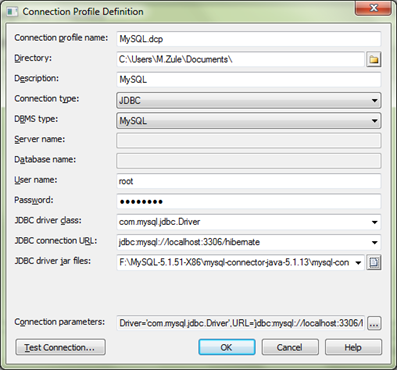Close the Connection Profile Definition window
Screen dimensions: 397x370
click(373, 8)
